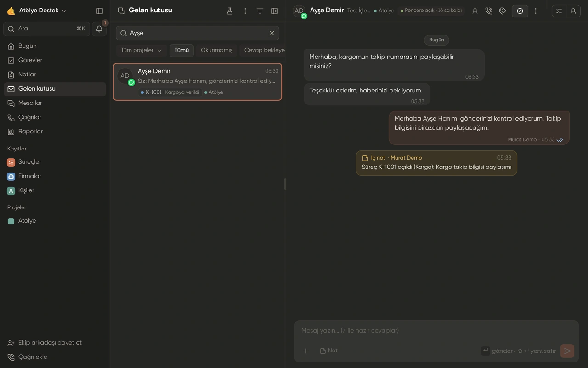Open Notlar in the sidebar
This screenshot has height=368, width=588.
click(55, 75)
